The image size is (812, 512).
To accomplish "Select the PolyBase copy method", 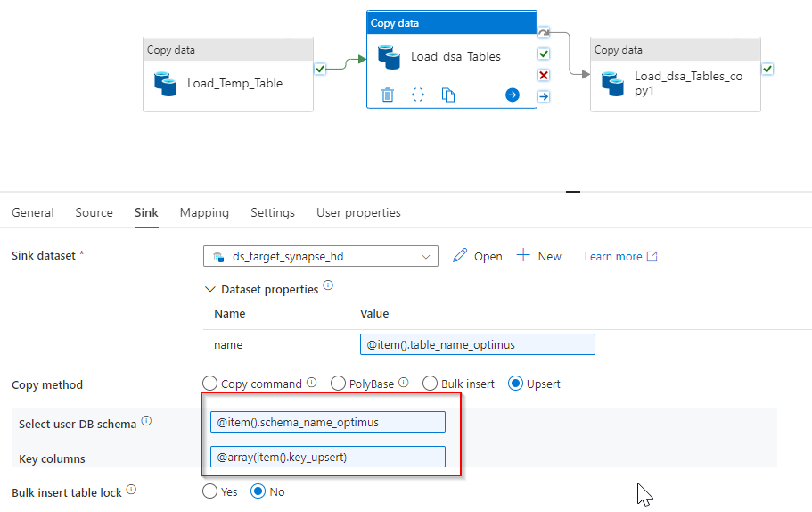I will tap(338, 384).
